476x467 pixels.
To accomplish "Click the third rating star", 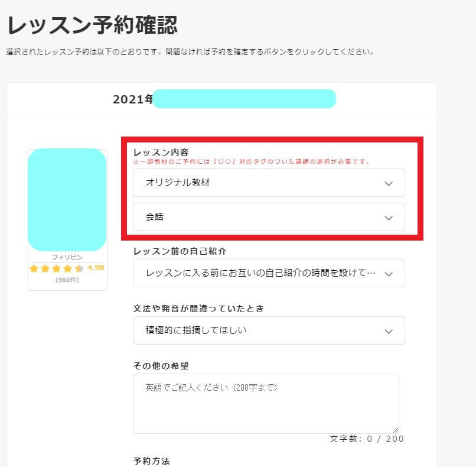I will (57, 268).
